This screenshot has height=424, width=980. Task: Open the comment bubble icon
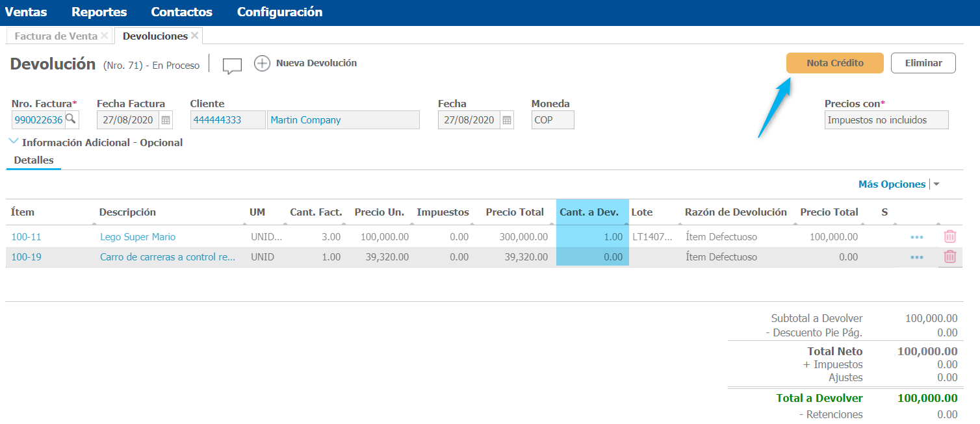click(232, 66)
